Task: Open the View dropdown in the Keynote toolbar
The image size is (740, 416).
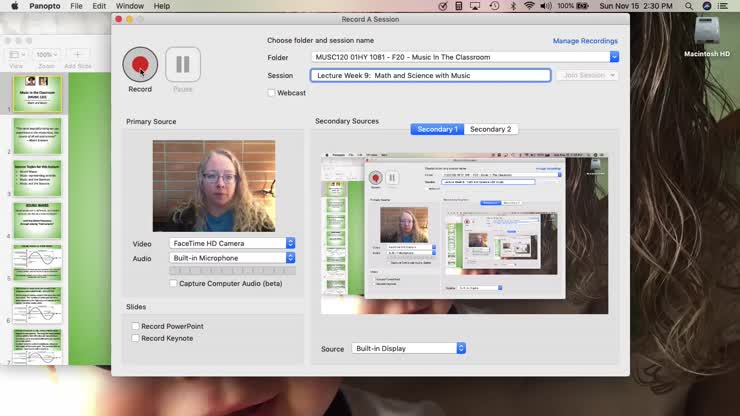Action: click(17, 55)
